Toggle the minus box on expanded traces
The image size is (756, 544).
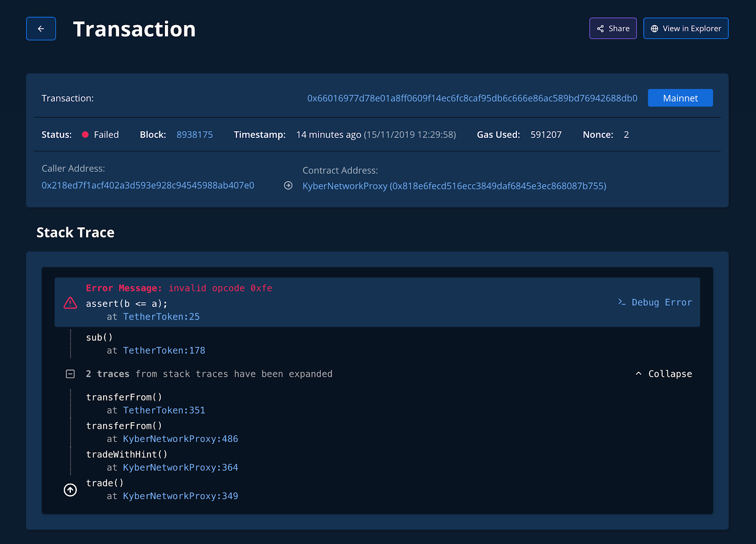(x=70, y=374)
